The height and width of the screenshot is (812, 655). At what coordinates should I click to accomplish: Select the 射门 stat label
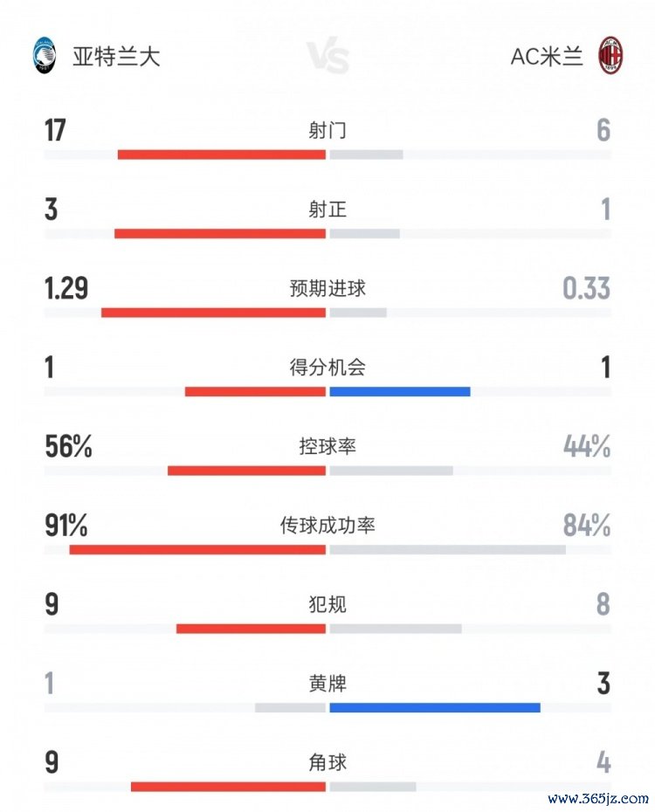(x=327, y=131)
